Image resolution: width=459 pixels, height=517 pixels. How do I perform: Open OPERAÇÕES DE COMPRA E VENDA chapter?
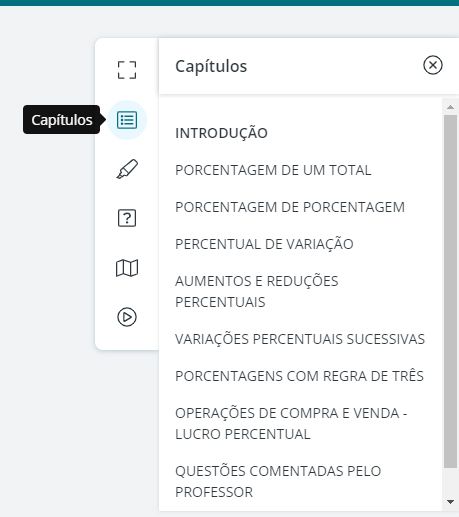(x=291, y=423)
